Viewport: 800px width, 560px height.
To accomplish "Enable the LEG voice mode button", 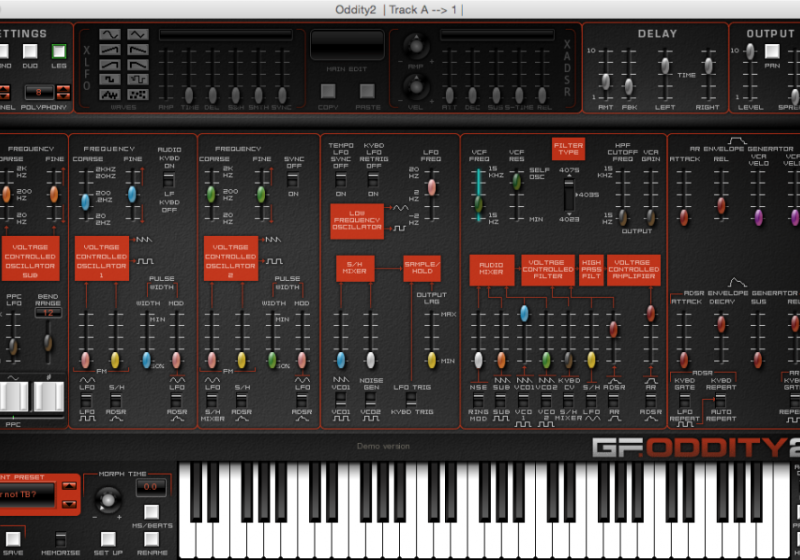I will (x=59, y=51).
